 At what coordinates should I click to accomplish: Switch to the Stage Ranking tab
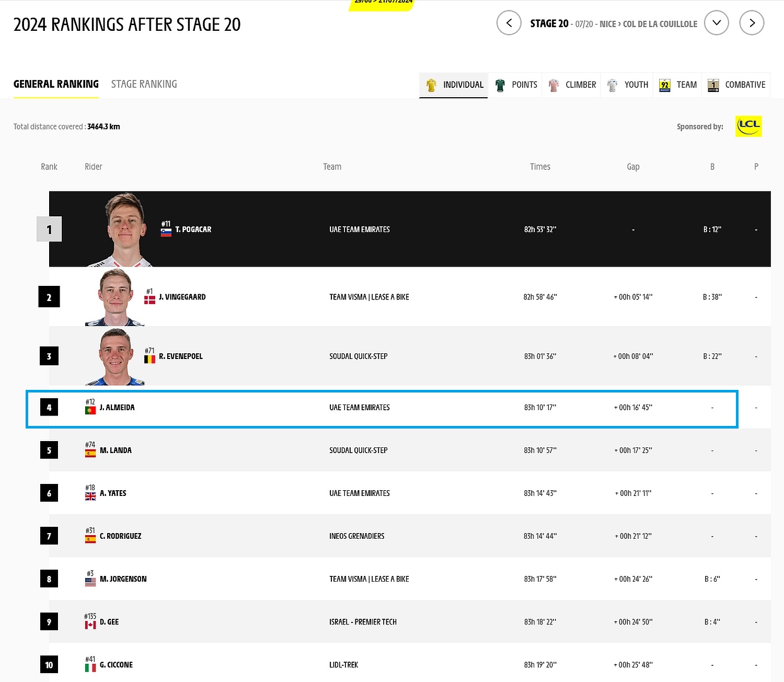(144, 84)
